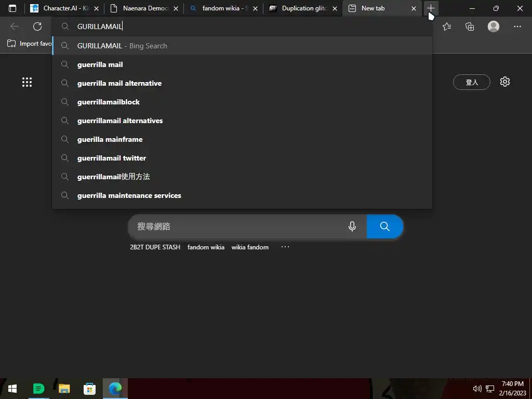
Task: Choose 'guerrillamailblock' suggestion
Action: click(x=242, y=102)
